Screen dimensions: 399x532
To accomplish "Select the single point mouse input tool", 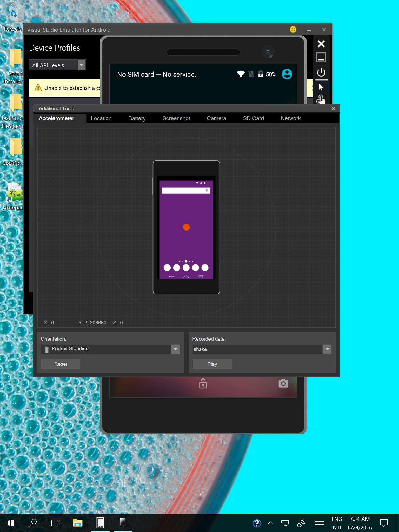I will tap(321, 87).
